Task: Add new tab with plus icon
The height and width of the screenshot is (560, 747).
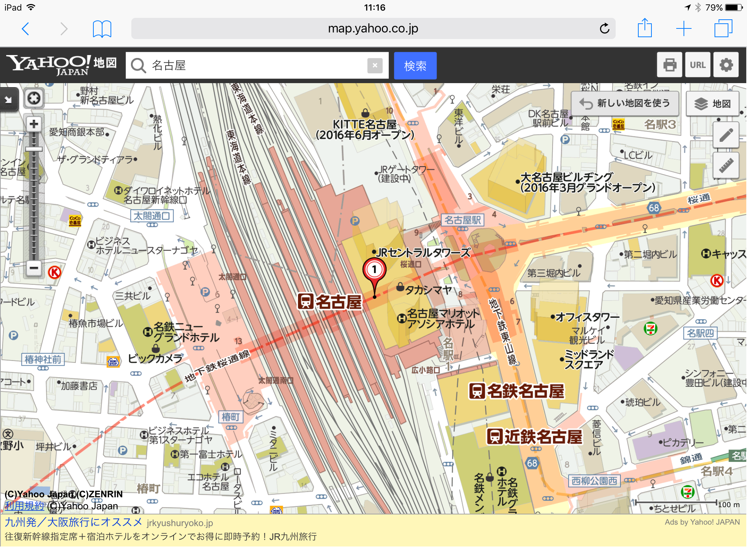Action: pyautogui.click(x=684, y=28)
